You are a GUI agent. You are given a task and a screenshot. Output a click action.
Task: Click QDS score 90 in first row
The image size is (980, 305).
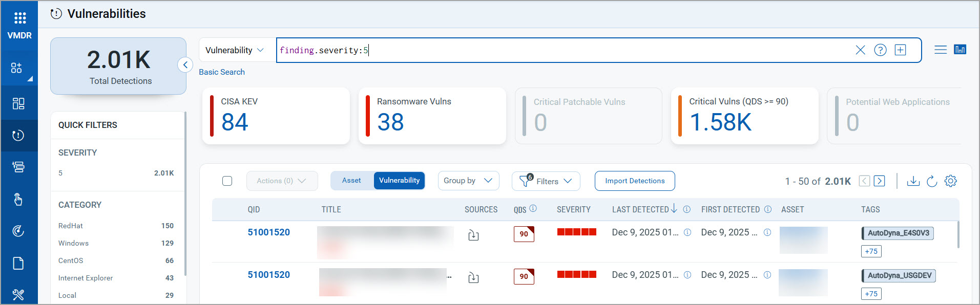click(524, 234)
